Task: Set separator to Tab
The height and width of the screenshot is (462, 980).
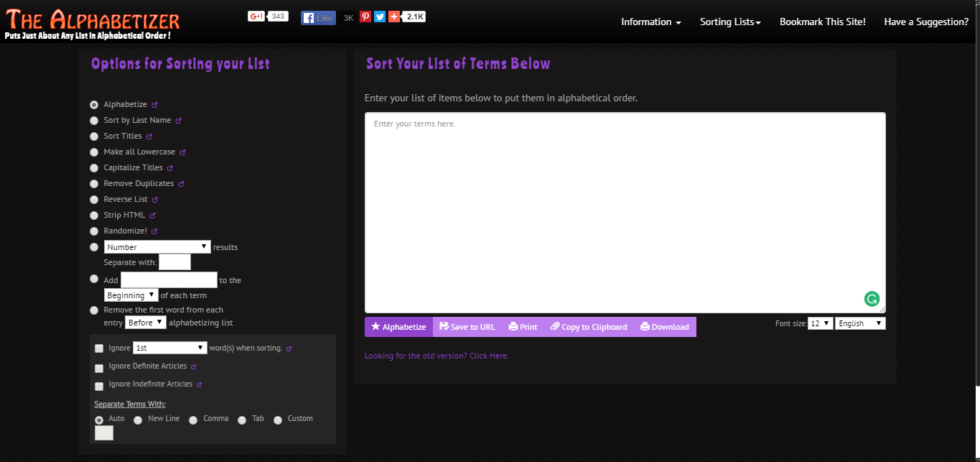Action: click(242, 420)
